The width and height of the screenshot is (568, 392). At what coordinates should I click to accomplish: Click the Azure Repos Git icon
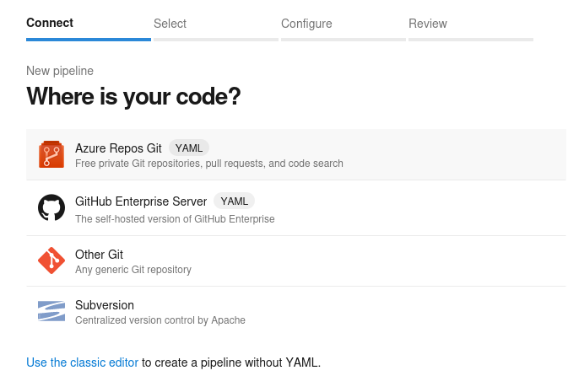click(x=51, y=154)
